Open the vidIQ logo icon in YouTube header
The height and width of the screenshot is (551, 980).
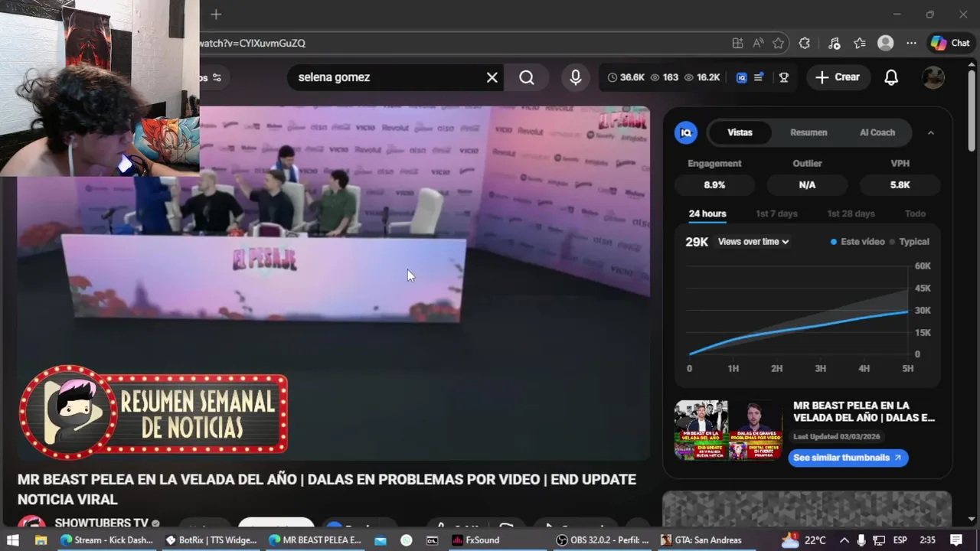pyautogui.click(x=741, y=77)
